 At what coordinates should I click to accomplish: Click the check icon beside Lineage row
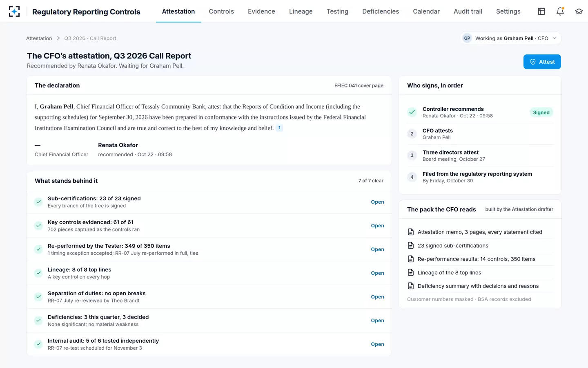(x=38, y=273)
